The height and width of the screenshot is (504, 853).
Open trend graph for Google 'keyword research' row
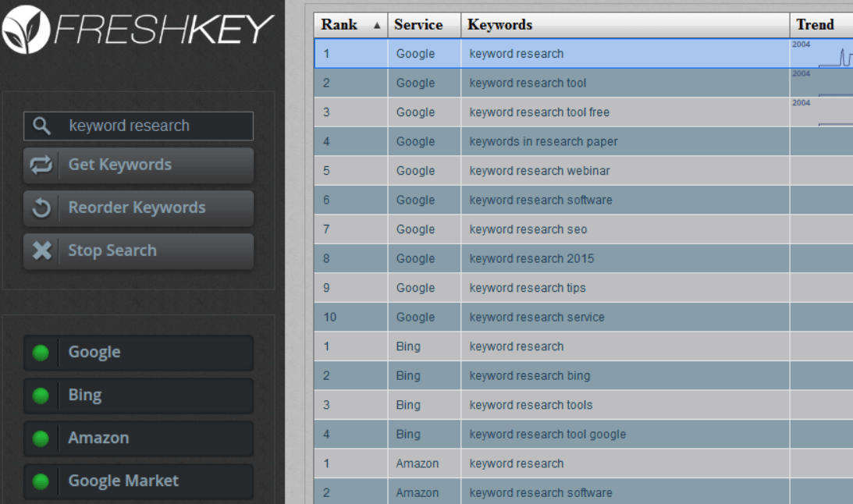822,53
